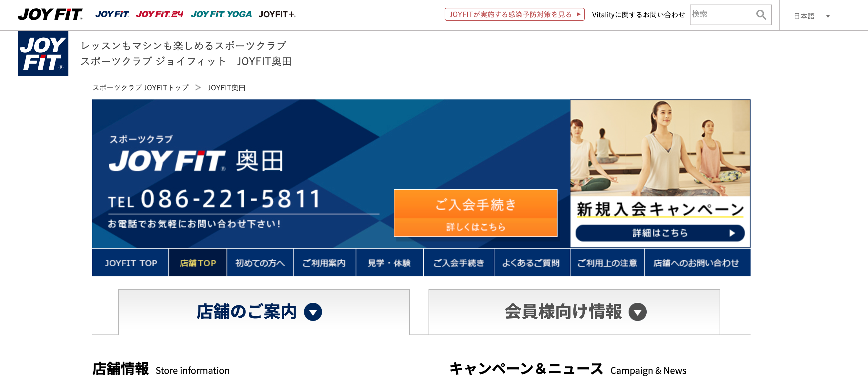The image size is (868, 390).
Task: Open the JOYFIT+ brand logo link
Action: click(x=277, y=14)
